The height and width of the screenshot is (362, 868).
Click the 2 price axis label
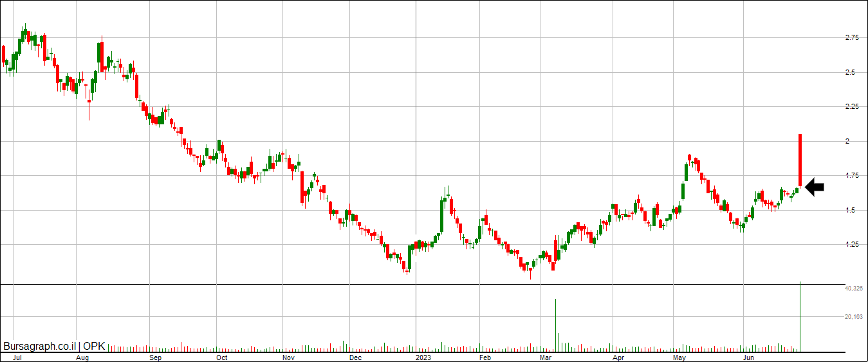[x=847, y=141]
